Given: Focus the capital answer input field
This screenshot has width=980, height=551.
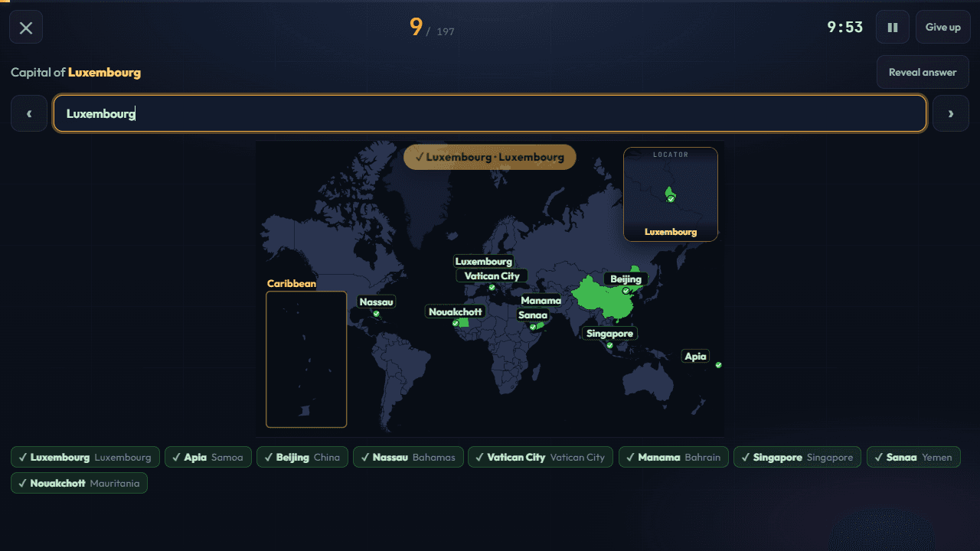Looking at the screenshot, I should pos(490,113).
